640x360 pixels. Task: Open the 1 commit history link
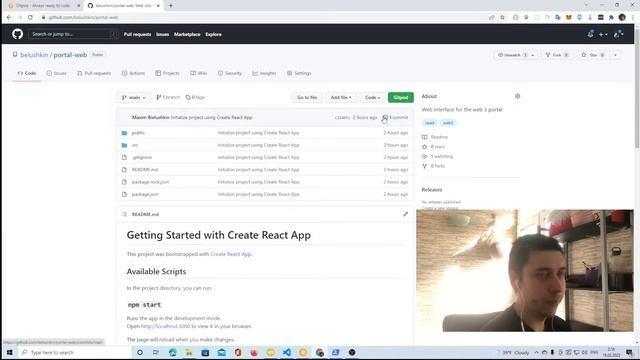point(395,118)
